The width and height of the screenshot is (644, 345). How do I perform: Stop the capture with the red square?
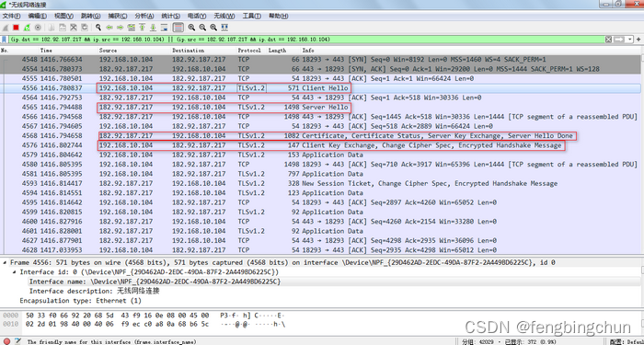point(16,28)
